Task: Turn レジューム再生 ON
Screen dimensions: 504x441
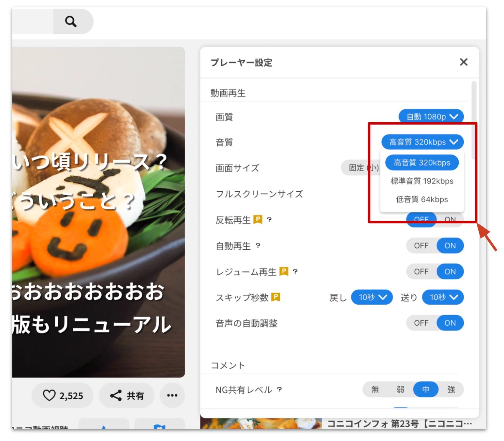Action: coord(450,271)
